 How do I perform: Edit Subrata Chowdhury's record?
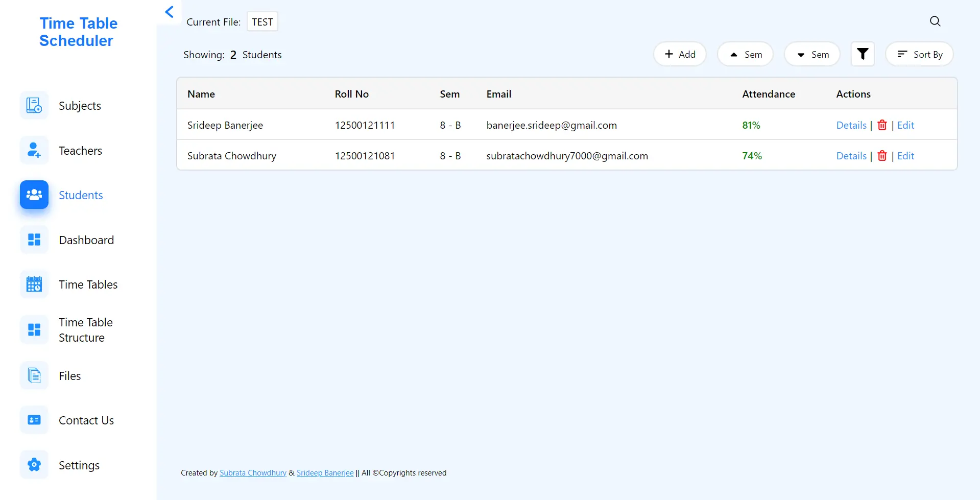point(905,156)
